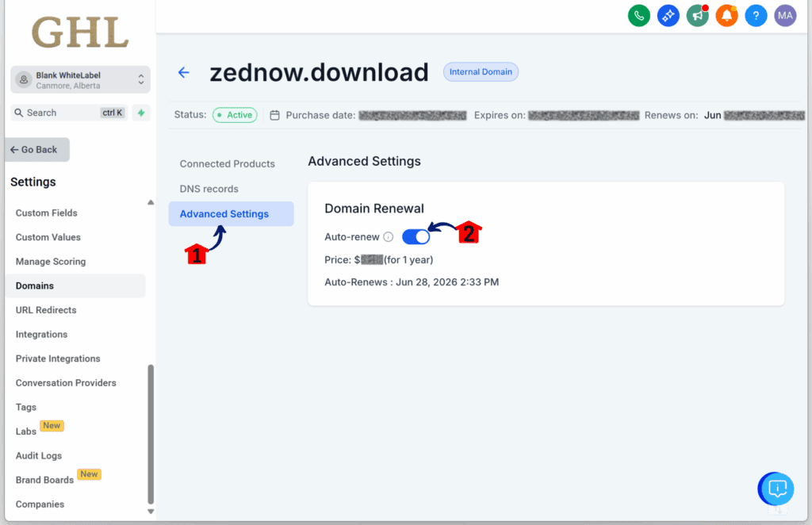Open the MA user avatar menu

coord(785,16)
